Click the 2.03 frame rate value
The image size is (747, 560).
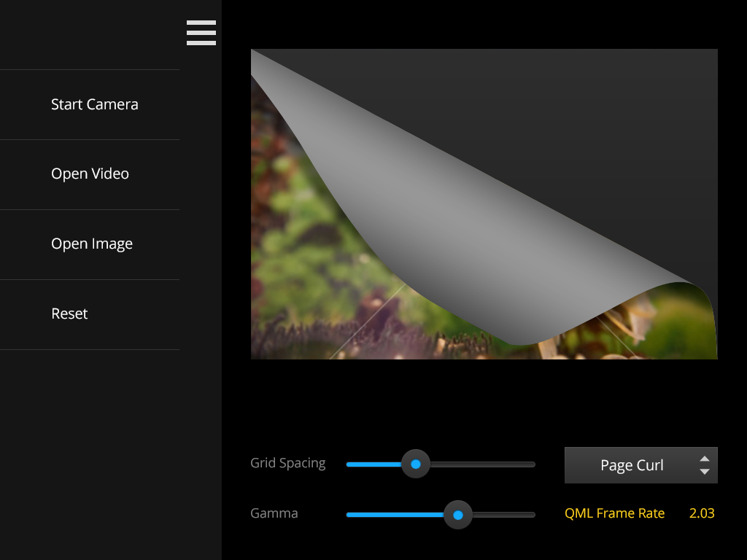point(702,513)
